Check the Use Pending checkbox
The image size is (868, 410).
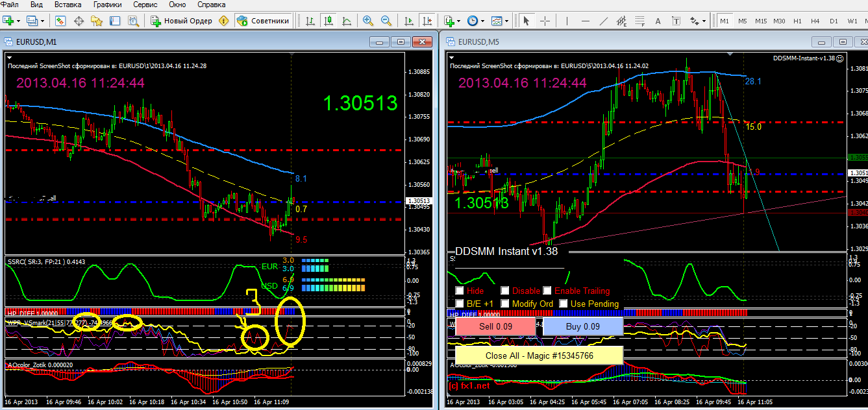564,303
